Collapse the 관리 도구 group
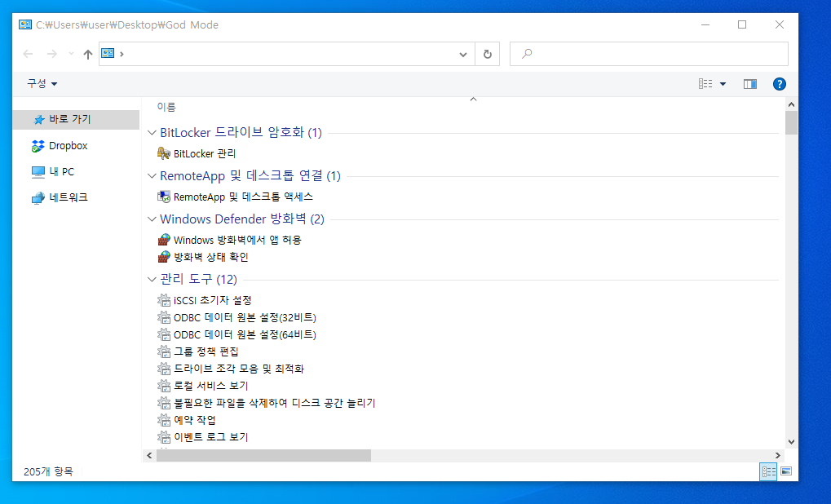Screen dimensions: 831x504 tap(152, 279)
